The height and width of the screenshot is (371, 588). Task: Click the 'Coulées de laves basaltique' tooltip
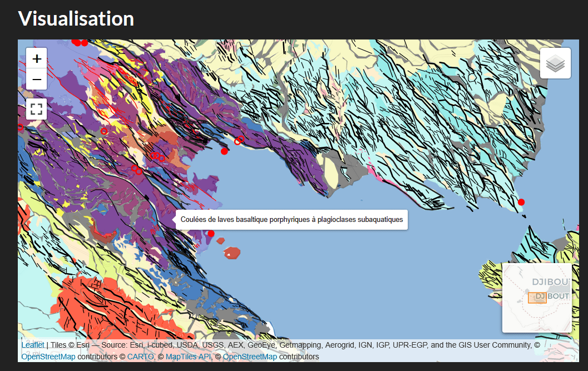(x=291, y=220)
